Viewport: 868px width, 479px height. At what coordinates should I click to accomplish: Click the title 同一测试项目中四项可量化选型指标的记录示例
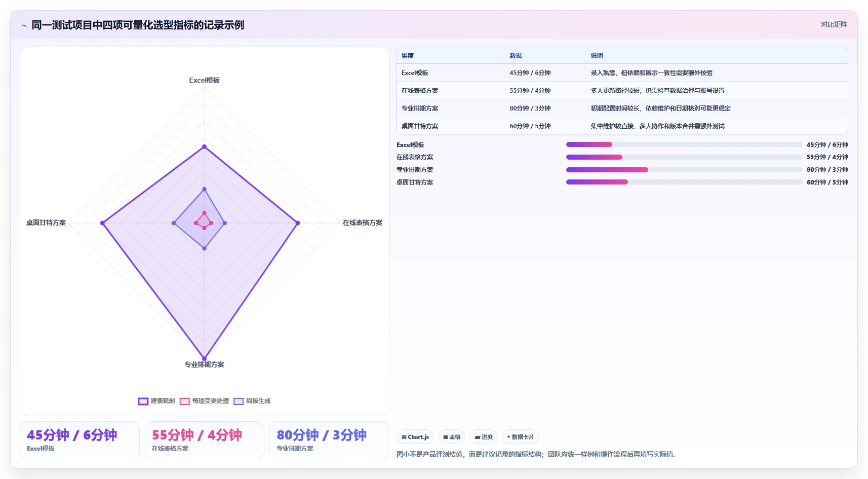138,25
